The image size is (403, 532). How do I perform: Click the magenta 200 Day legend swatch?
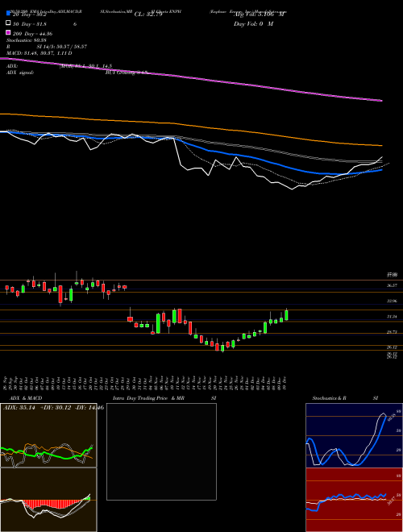click(9, 32)
